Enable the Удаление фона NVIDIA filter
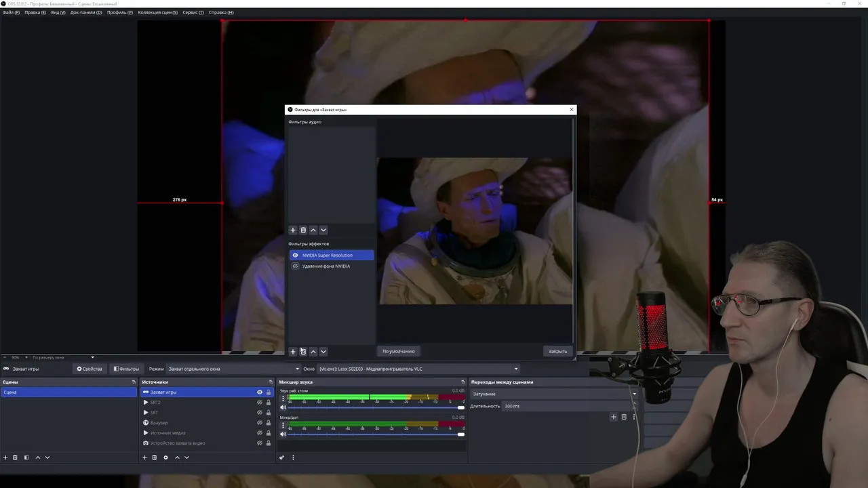 [x=295, y=266]
